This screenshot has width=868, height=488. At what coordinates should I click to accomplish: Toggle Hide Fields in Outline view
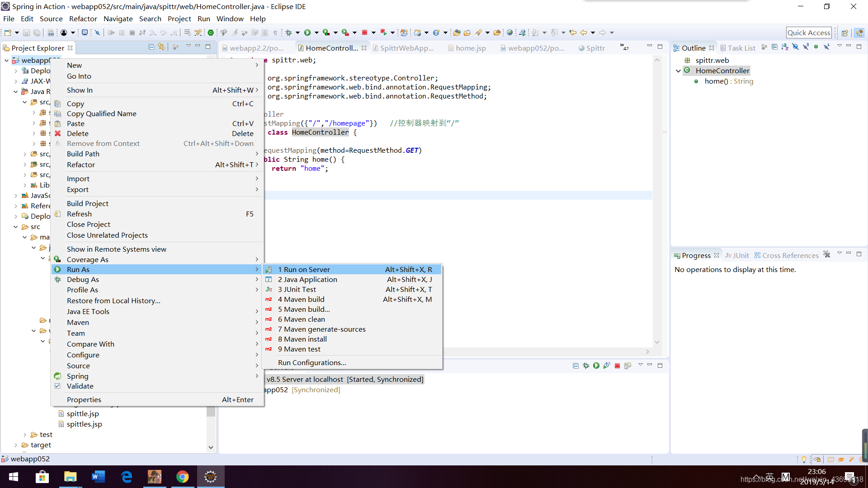click(795, 47)
